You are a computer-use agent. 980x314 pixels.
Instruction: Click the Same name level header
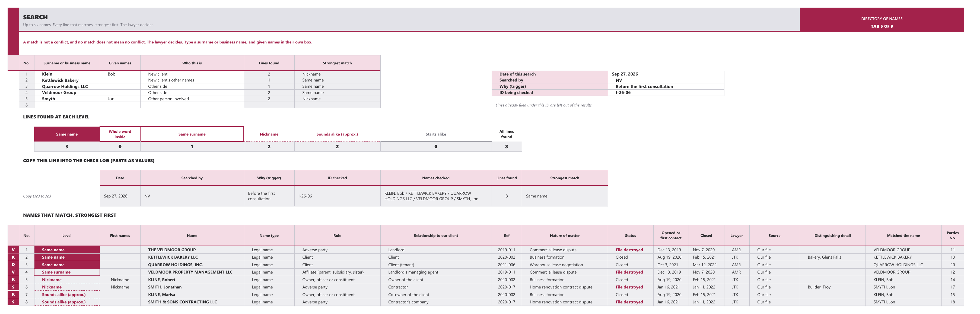tap(67, 134)
